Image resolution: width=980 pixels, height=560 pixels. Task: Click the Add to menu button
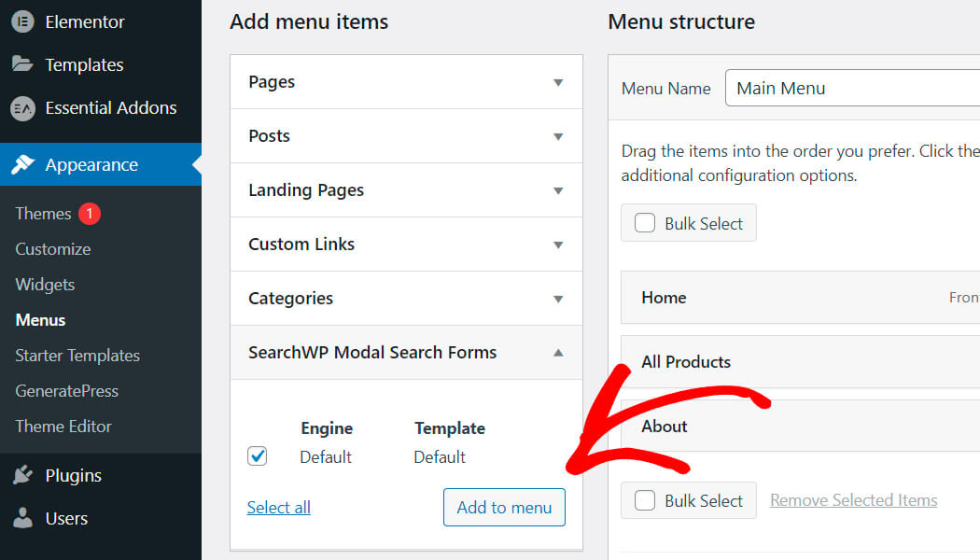[504, 508]
